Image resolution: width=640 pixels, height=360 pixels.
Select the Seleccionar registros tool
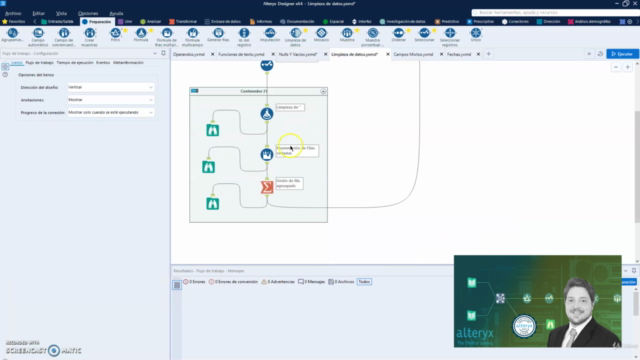pyautogui.click(x=450, y=37)
